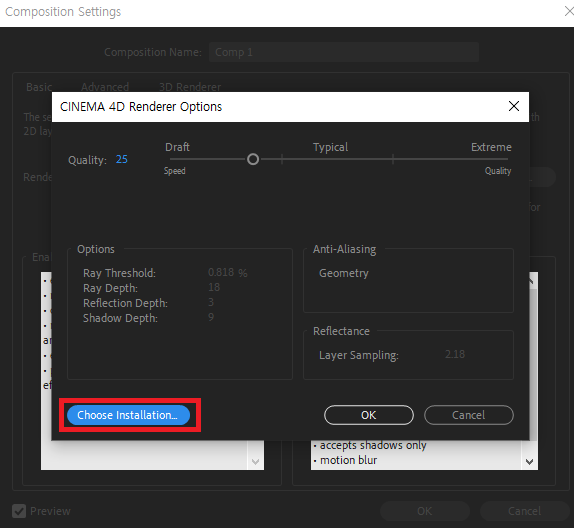
Task: Click the Shadow Depth value 9
Action: tap(211, 317)
